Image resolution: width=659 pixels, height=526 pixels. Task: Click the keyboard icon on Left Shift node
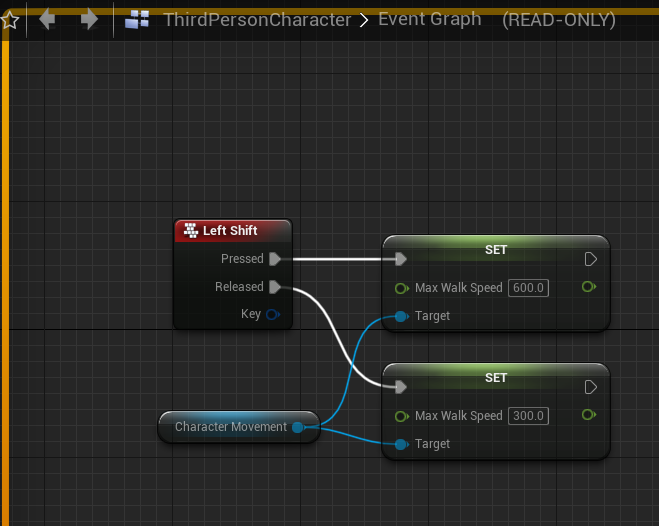pos(191,231)
